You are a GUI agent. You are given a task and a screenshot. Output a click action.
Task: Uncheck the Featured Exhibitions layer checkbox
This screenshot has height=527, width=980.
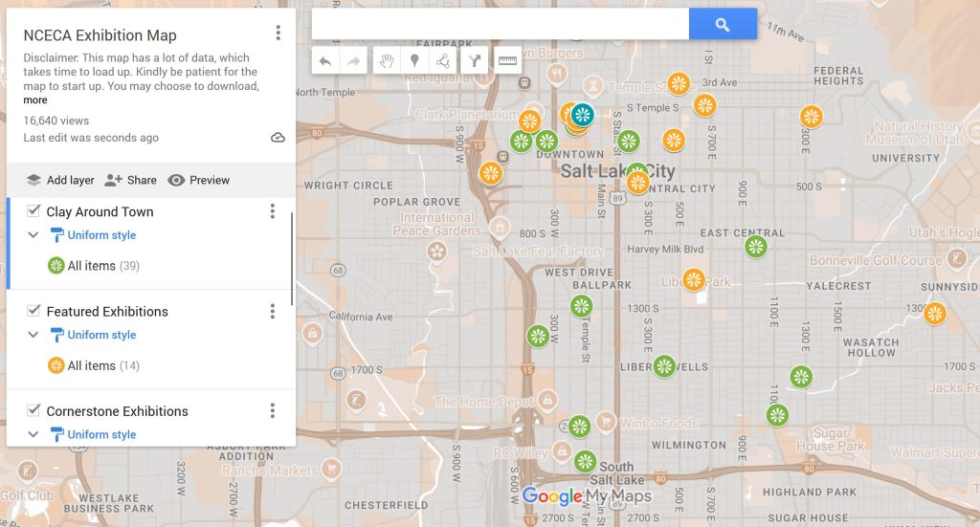point(33,311)
